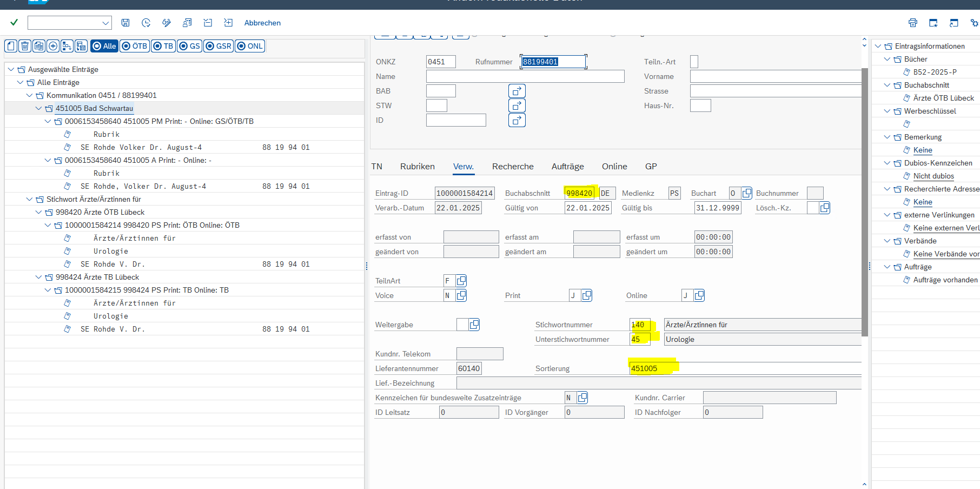This screenshot has height=489, width=980.
Task: Open the Nicht dubios link
Action: 933,176
